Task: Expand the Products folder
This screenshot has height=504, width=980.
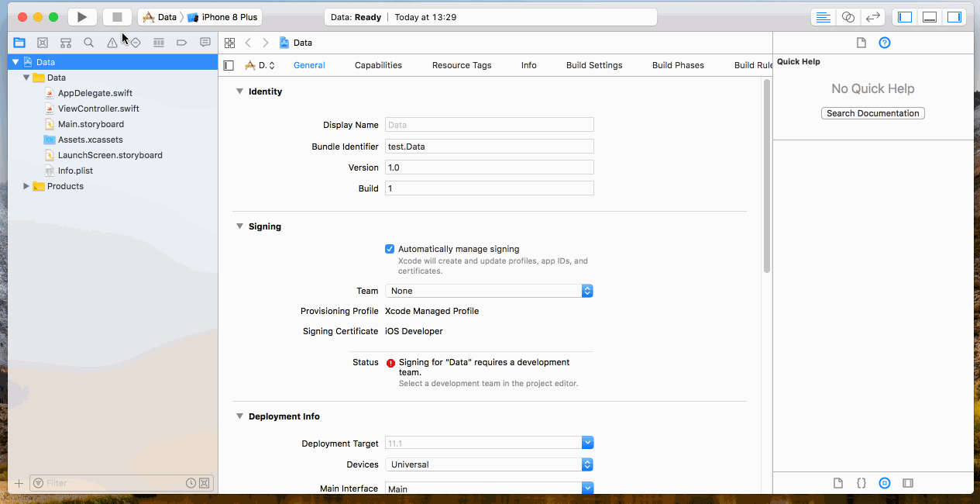Action: pos(26,186)
